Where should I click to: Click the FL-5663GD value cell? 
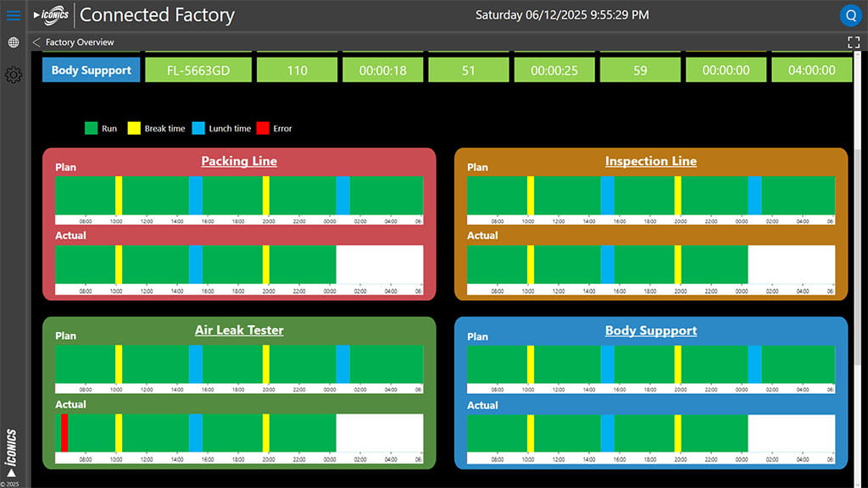click(x=198, y=70)
